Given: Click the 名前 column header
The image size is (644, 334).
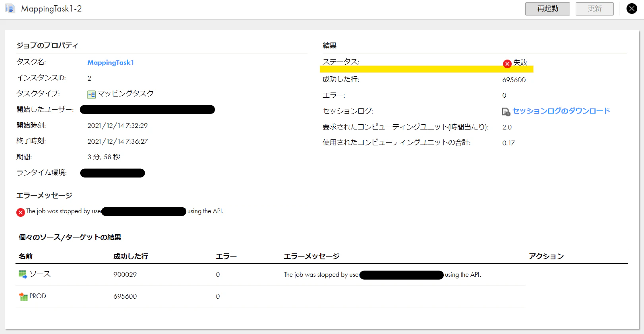Looking at the screenshot, I should coord(26,257).
